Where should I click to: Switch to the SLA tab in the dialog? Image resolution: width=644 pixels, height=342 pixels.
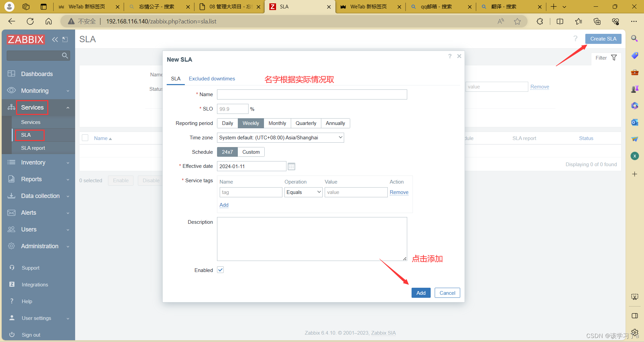coord(176,79)
